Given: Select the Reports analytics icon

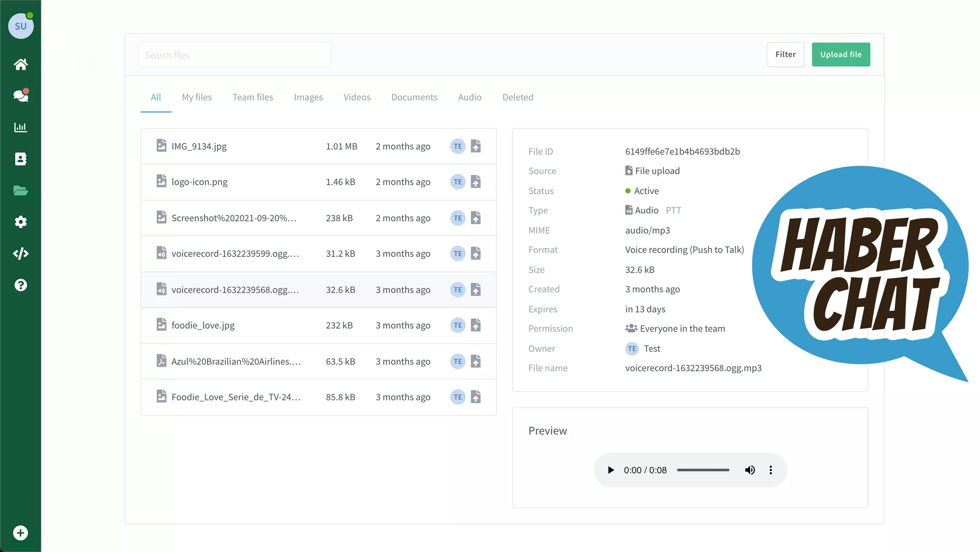Looking at the screenshot, I should point(20,127).
